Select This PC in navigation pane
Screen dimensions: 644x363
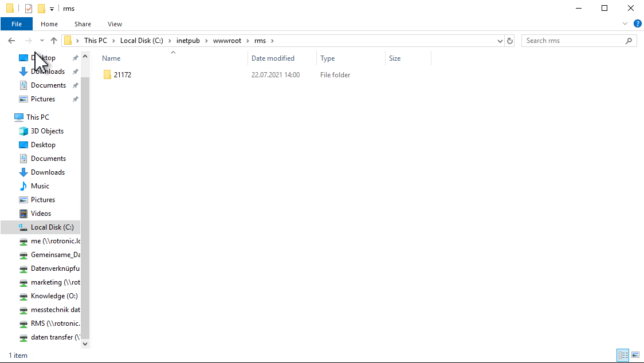[37, 117]
